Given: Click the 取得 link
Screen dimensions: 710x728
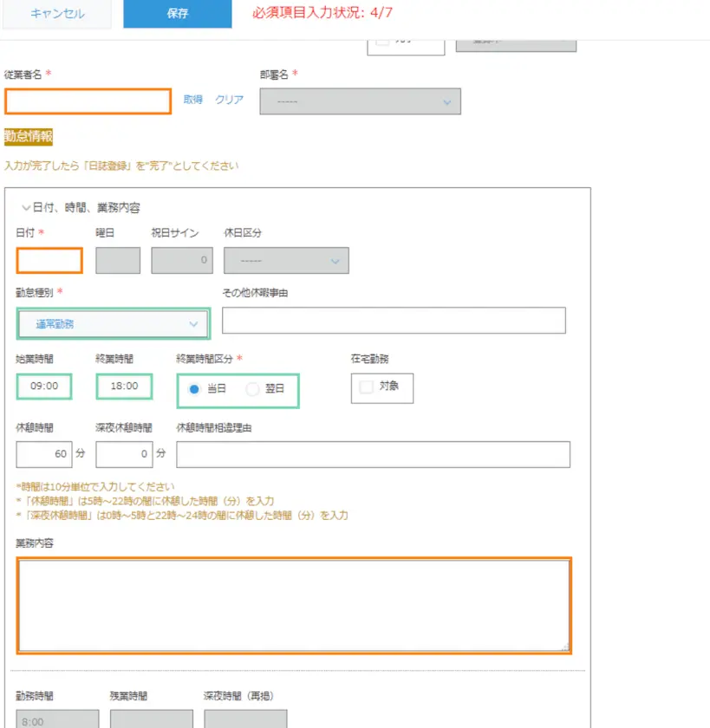Looking at the screenshot, I should click(192, 100).
